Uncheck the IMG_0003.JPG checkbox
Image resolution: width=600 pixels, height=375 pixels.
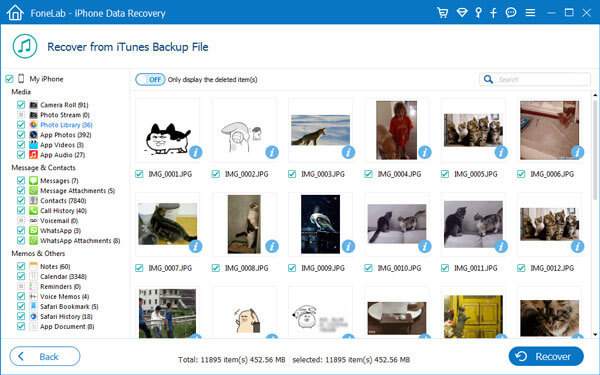pos(292,174)
